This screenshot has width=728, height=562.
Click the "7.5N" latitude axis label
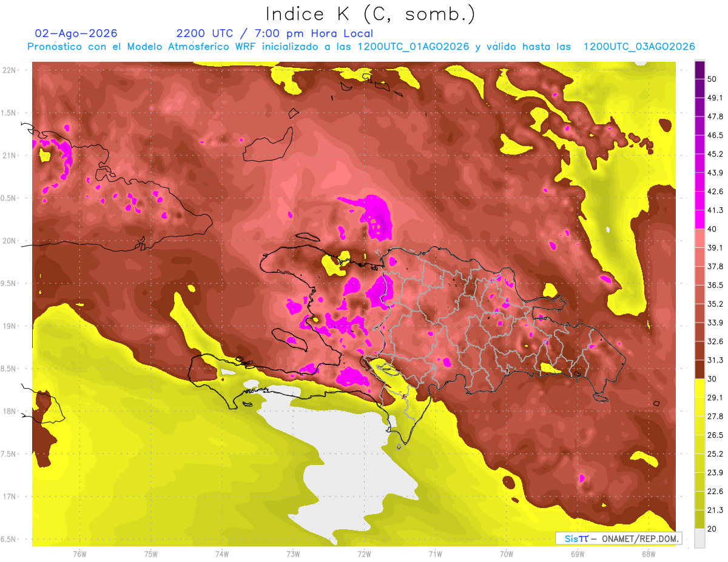point(8,453)
